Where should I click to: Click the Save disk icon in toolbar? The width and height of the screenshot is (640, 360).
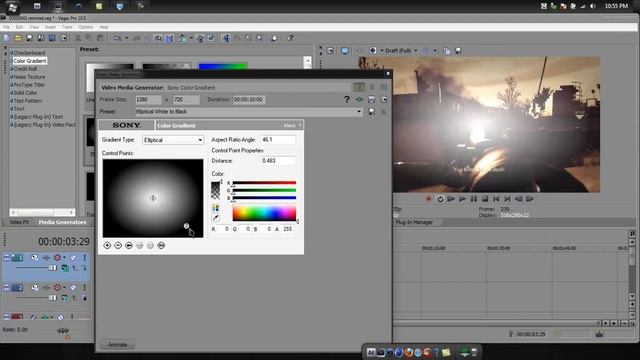pos(29,38)
